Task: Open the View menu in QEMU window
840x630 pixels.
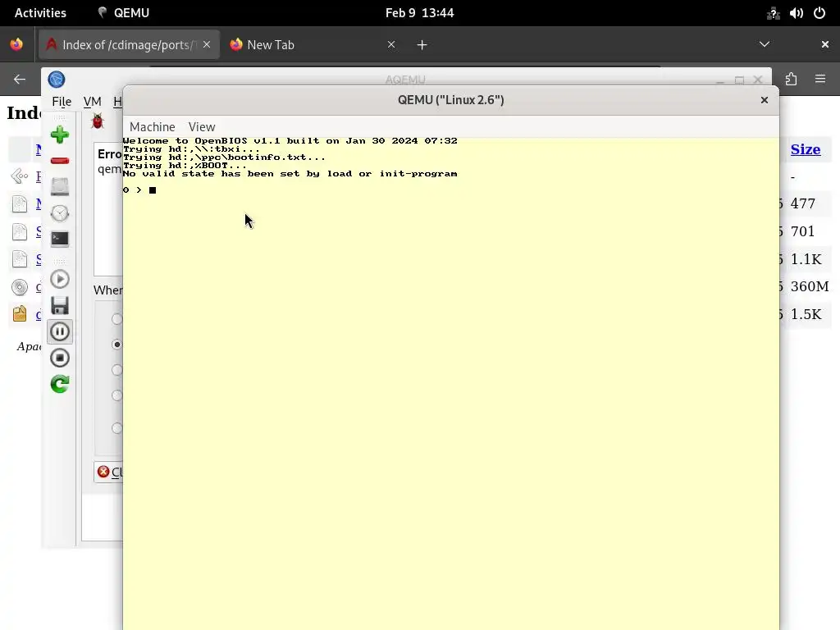Action: click(x=202, y=127)
